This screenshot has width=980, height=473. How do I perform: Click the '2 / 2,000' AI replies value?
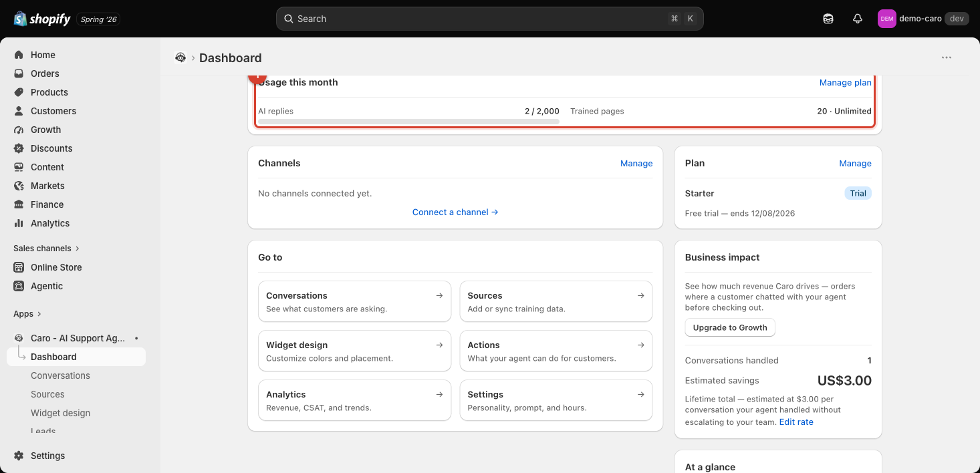coord(542,112)
